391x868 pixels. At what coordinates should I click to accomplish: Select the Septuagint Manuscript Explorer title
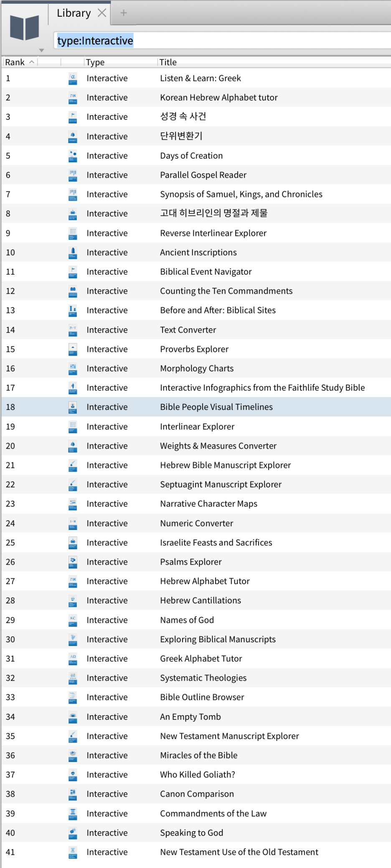coord(221,484)
